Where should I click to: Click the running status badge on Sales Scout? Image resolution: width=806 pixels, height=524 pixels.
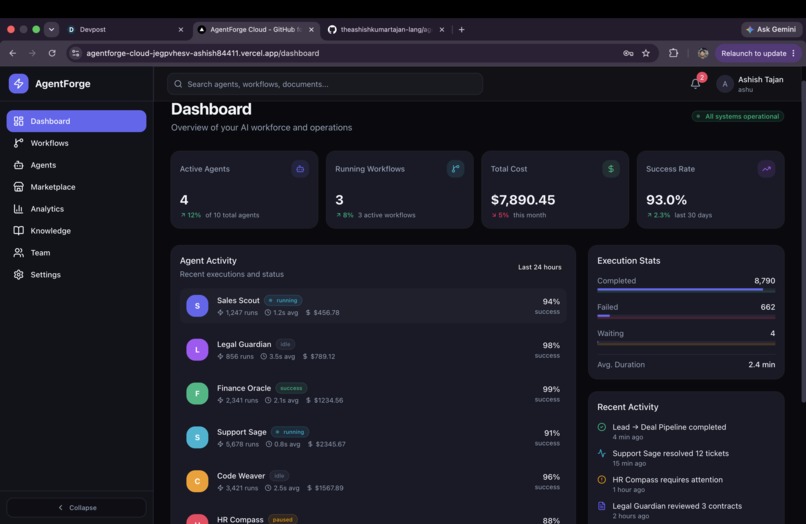[283, 300]
